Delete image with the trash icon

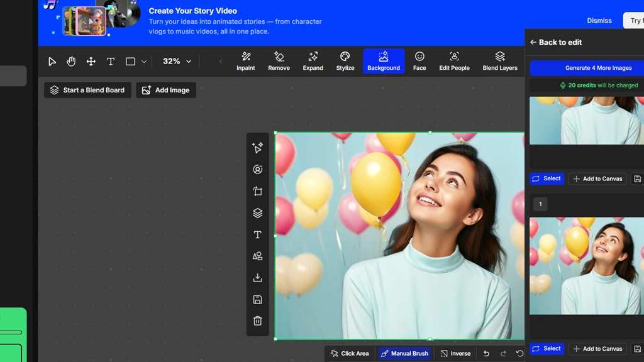click(x=257, y=321)
